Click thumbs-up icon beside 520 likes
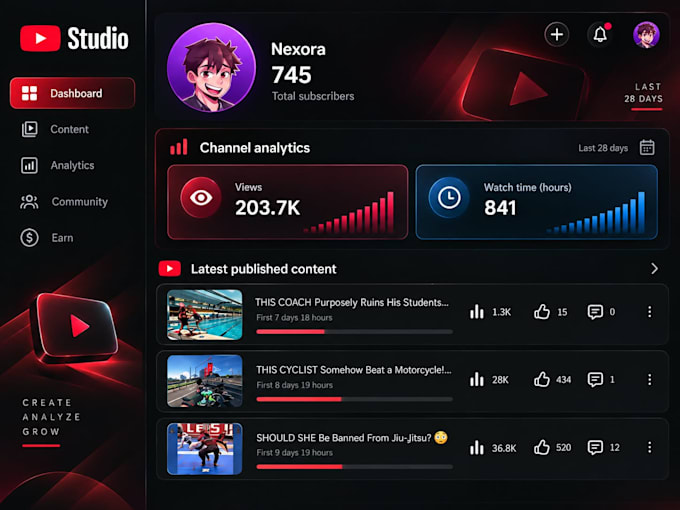 (542, 447)
